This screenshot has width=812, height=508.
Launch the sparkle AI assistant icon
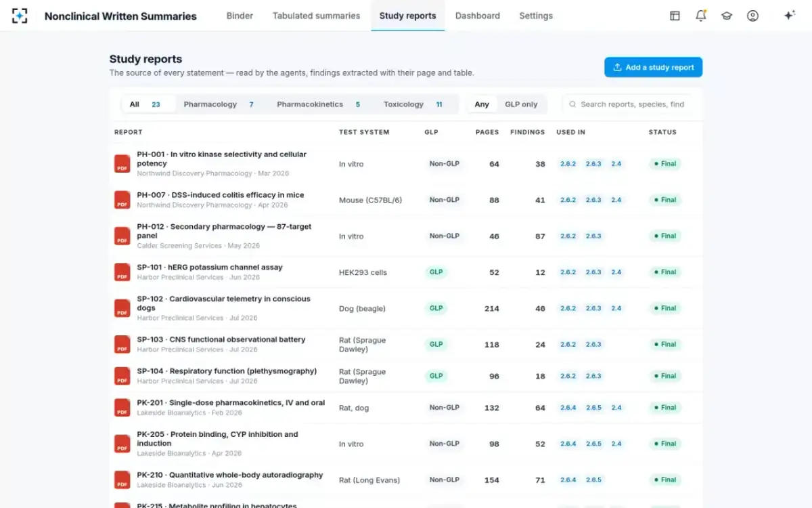[x=789, y=16]
